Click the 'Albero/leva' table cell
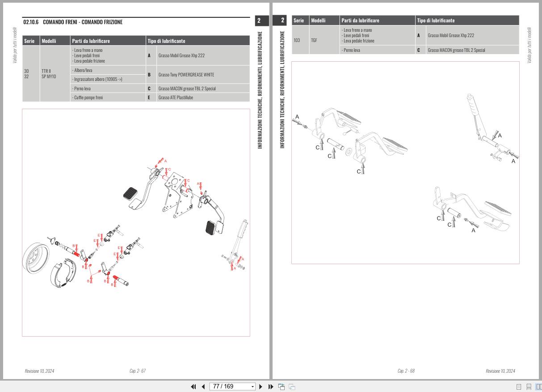Screen dimensions: 542x392 pyautogui.click(x=108, y=70)
